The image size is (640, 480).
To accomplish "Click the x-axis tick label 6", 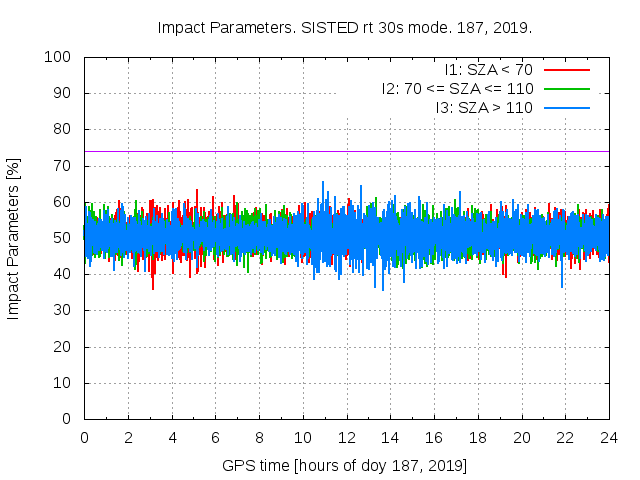I will (215, 438).
